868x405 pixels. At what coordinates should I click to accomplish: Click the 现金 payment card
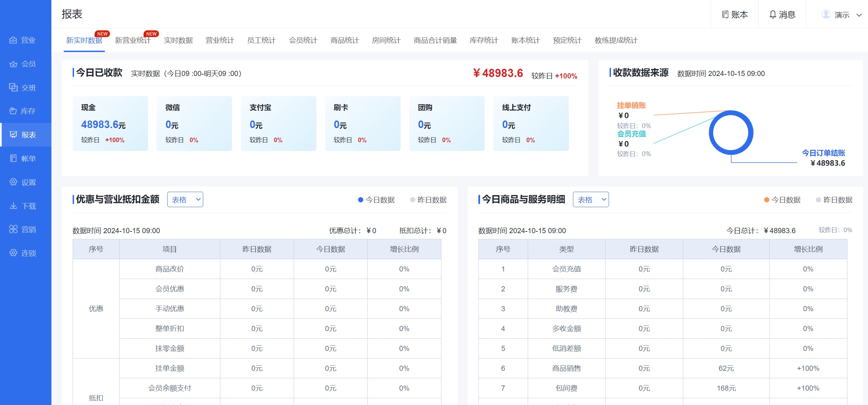pyautogui.click(x=110, y=124)
